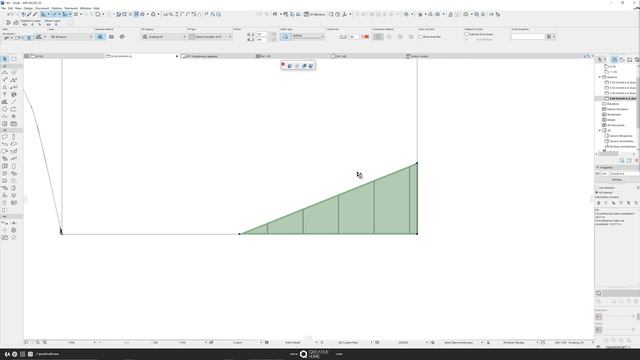
Task: Click the second pet palette icon
Action: click(x=290, y=65)
